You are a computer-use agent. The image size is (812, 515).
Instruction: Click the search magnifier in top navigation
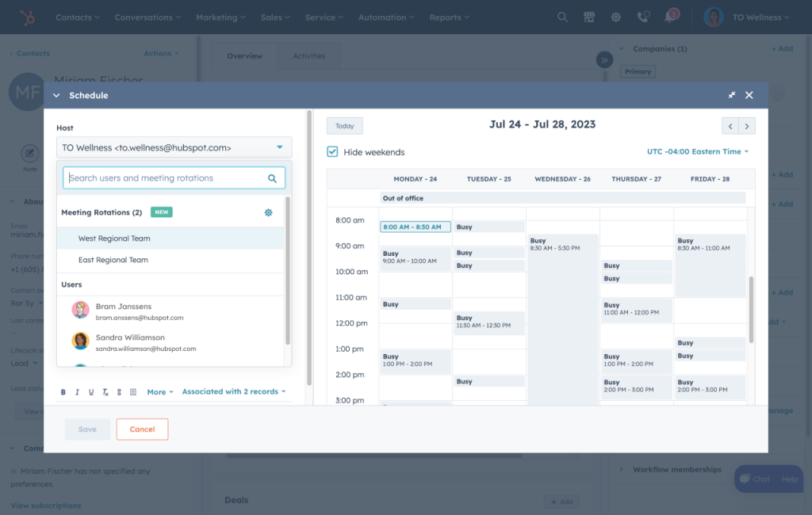click(562, 17)
